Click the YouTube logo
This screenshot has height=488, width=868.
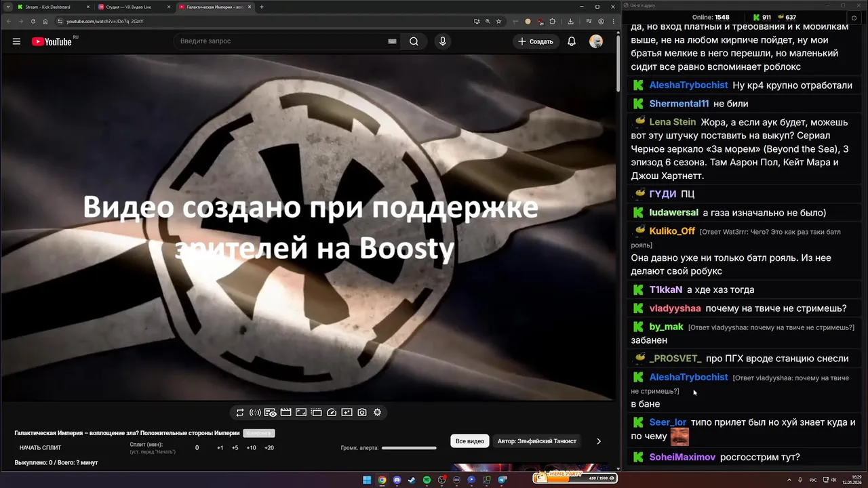52,41
